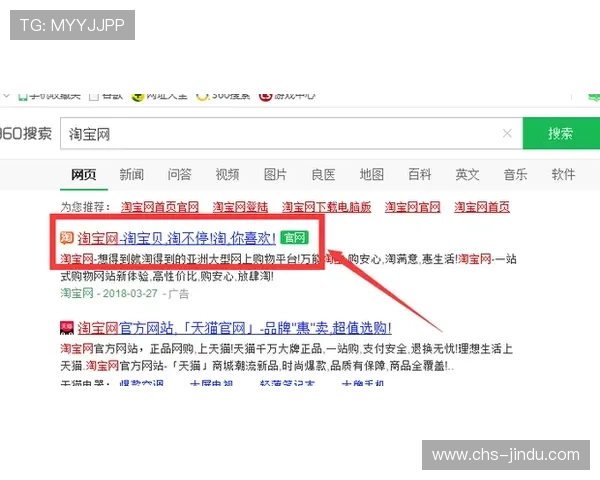Open the 软件 tab
The height and width of the screenshot is (480, 600).
563,175
